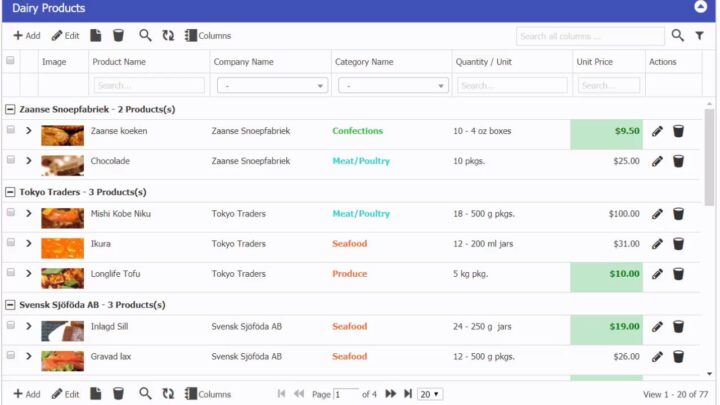The image size is (720, 405).
Task: Open search via top toolbar magnifier icon
Action: point(145,35)
